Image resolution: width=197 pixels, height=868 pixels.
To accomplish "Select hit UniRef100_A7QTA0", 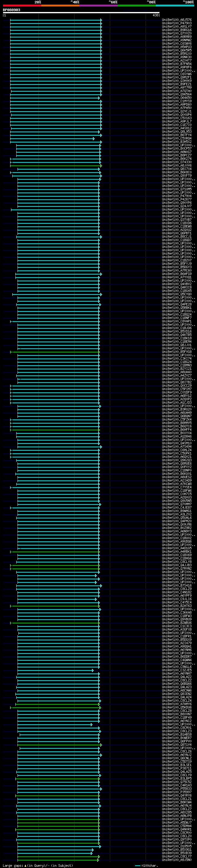I will pyautogui.click(x=177, y=91).
